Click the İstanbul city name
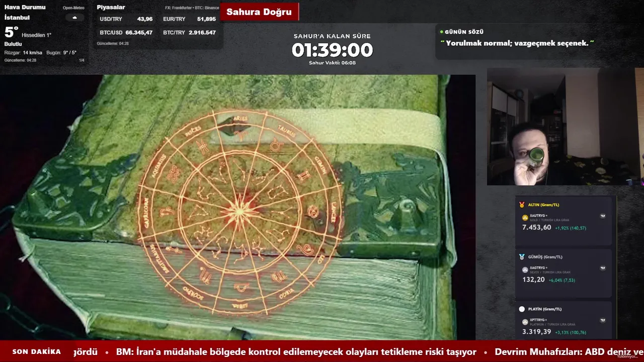Image resolution: width=644 pixels, height=362 pixels. tap(17, 18)
